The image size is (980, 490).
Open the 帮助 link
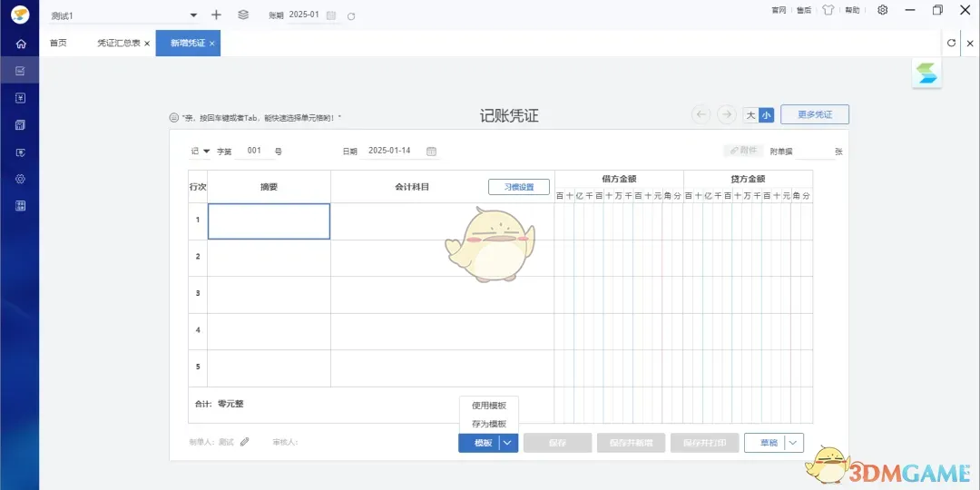(852, 10)
